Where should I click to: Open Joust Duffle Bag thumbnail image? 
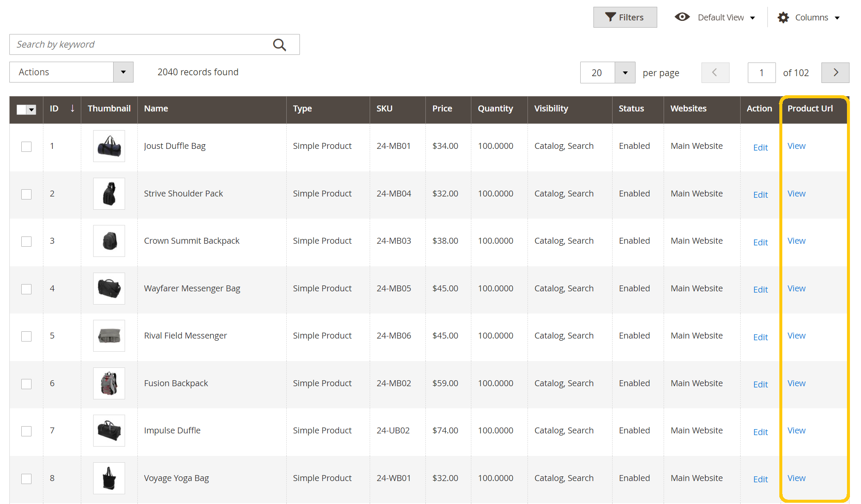[109, 146]
